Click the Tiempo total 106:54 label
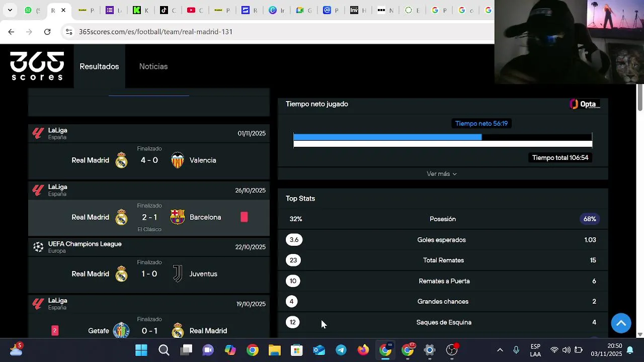 click(x=560, y=158)
